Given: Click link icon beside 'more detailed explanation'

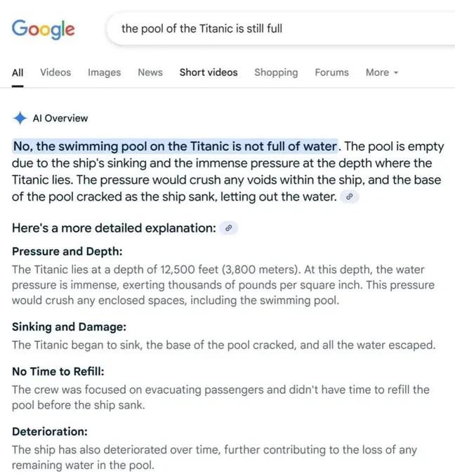Looking at the screenshot, I should pyautogui.click(x=229, y=228).
